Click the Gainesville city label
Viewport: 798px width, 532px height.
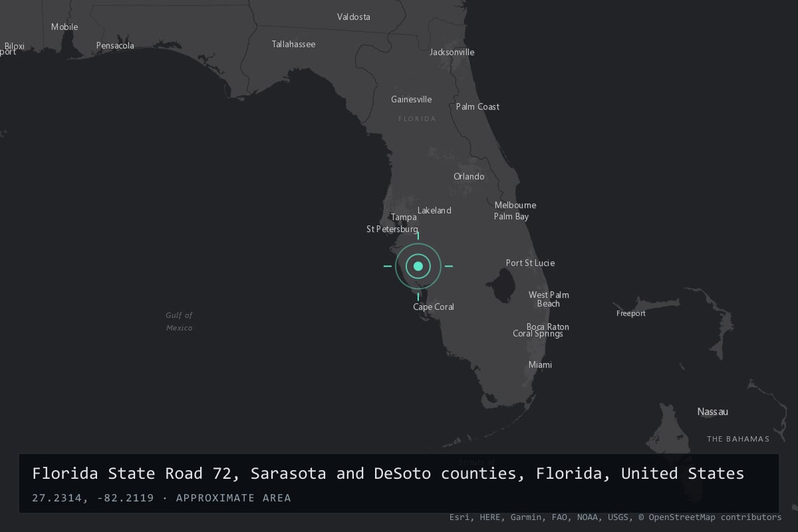[411, 99]
